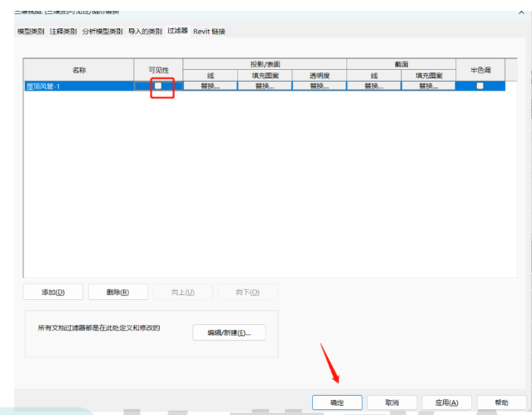Image resolution: width=532 pixels, height=415 pixels.
Task: Click the 半色调 column header
Action: [x=480, y=70]
